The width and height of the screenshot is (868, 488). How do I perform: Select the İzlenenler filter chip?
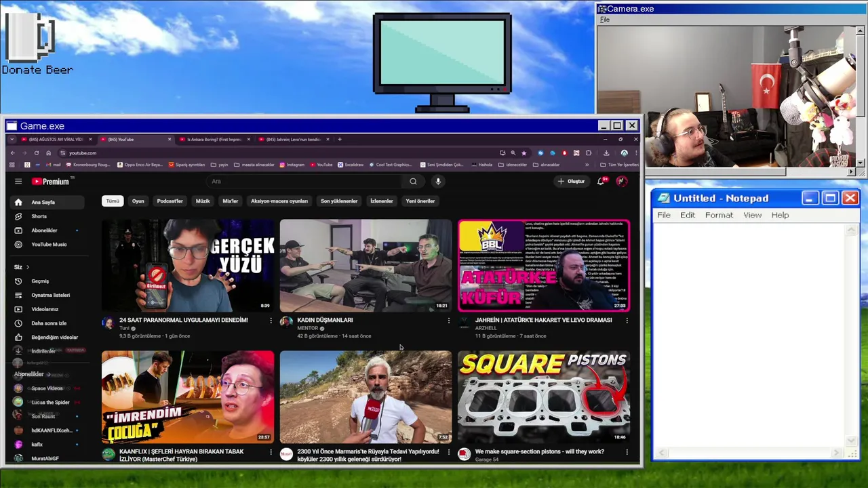point(382,201)
